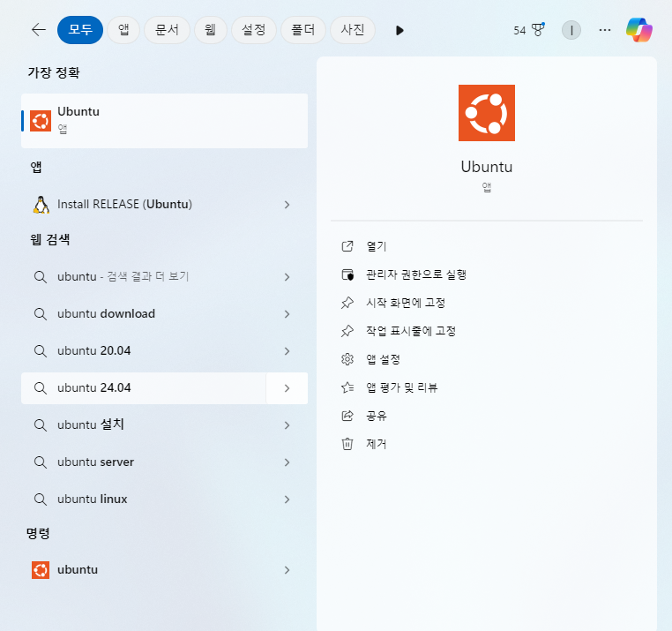Go back with the left arrow icon
The width and height of the screenshot is (672, 631).
[x=39, y=30]
